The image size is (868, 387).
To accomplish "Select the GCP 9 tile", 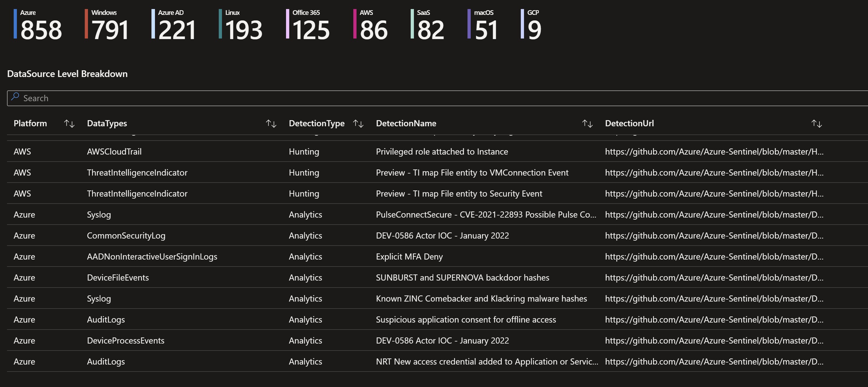I will click(x=531, y=24).
